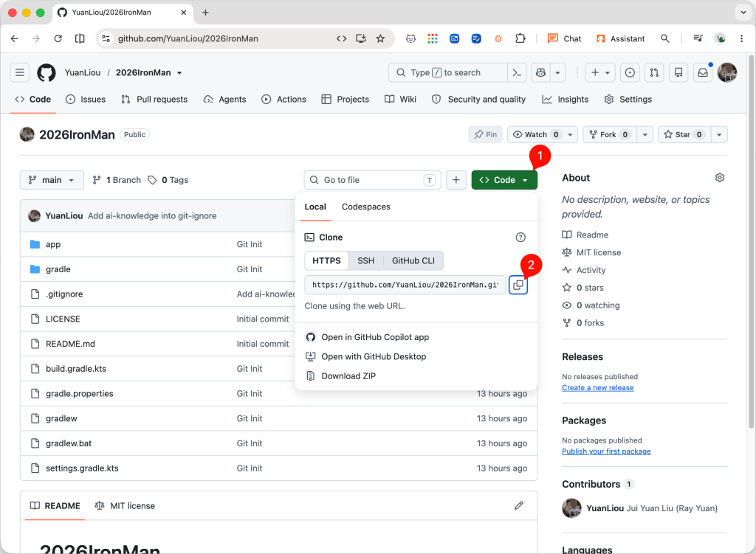Screen dimensions: 756x554
Task: Show the MIT license tab below files
Action: click(125, 506)
